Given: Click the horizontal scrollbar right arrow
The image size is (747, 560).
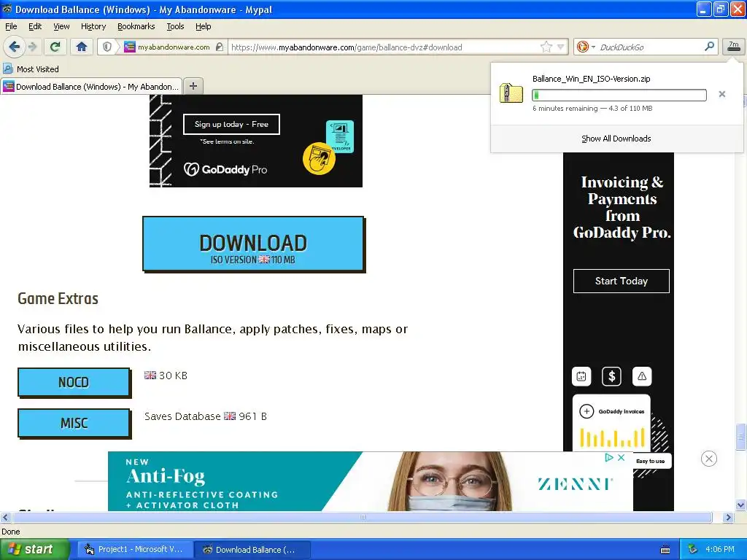Looking at the screenshot, I should [x=728, y=517].
